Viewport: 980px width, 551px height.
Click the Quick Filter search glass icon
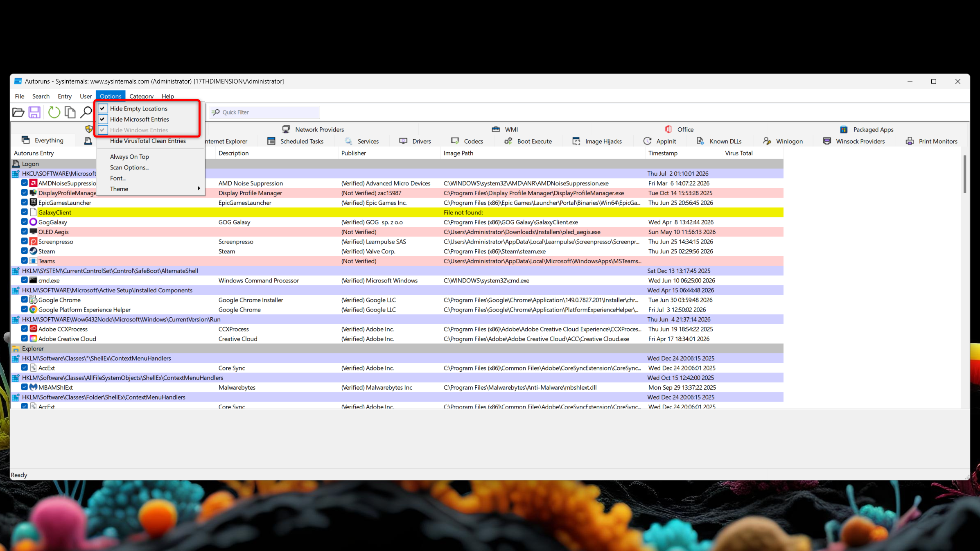click(x=216, y=112)
